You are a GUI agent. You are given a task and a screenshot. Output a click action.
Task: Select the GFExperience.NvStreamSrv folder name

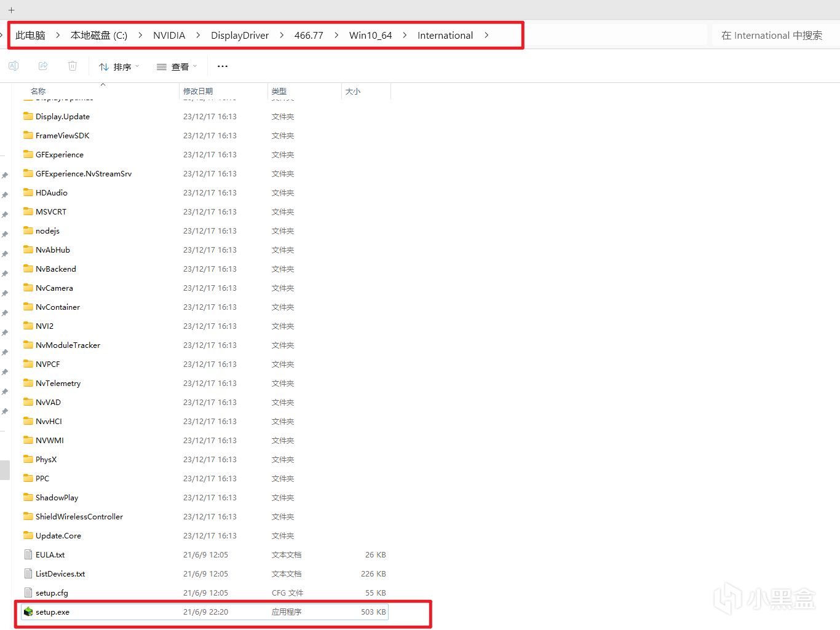coord(84,173)
